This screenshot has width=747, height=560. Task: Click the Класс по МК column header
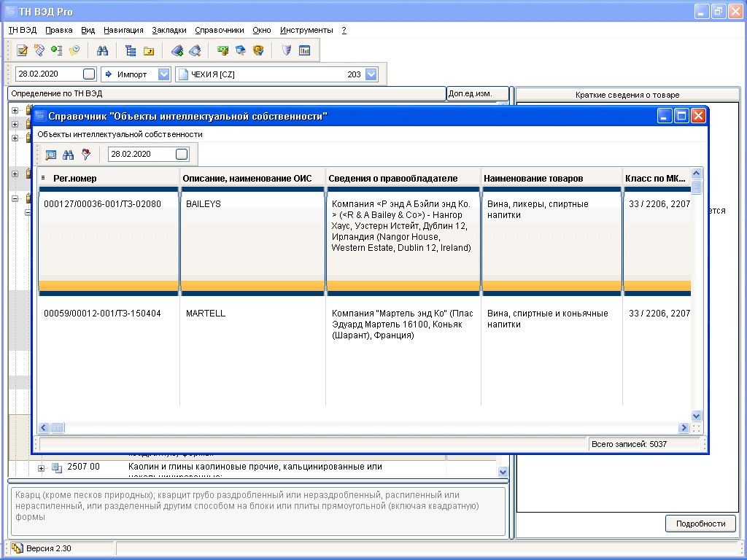pos(657,178)
